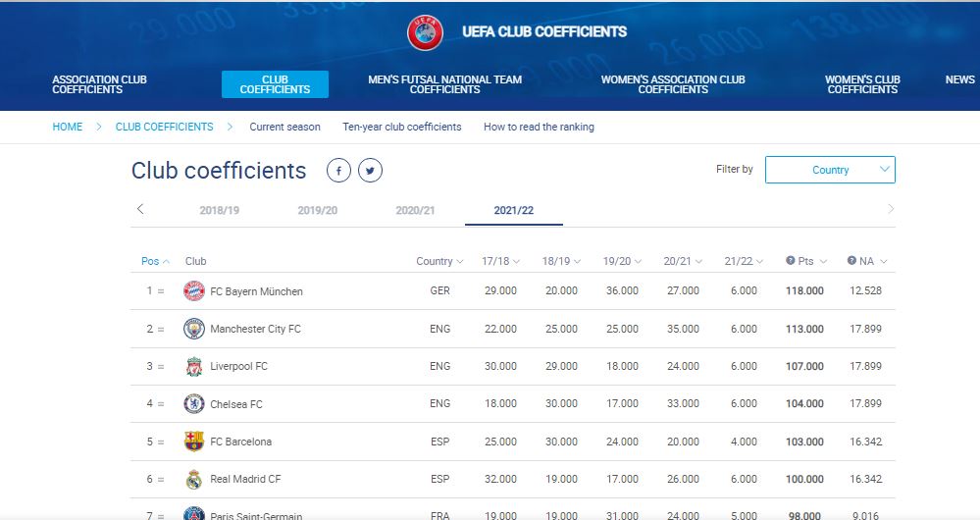Image resolution: width=980 pixels, height=520 pixels.
Task: Open Women's Association Club Coefficients
Action: coord(673,84)
